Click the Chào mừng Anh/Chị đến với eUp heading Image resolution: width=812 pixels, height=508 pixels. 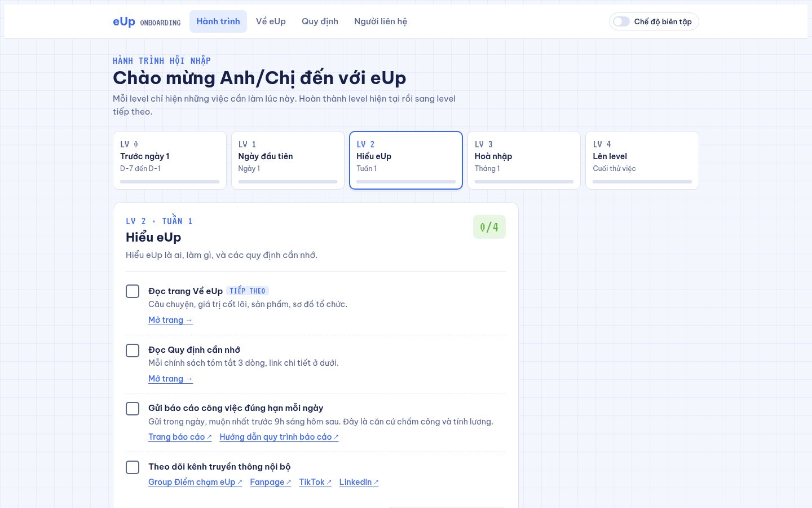pos(259,78)
